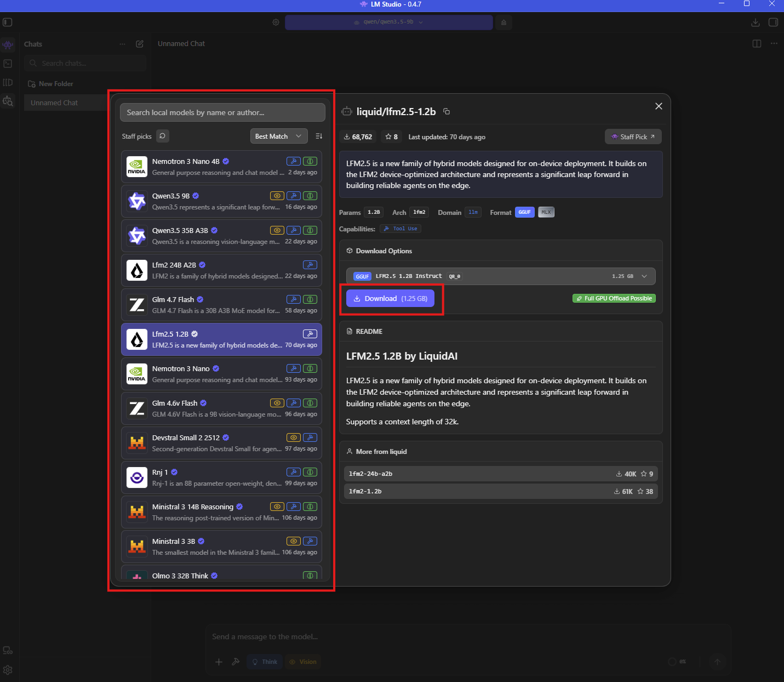The height and width of the screenshot is (682, 784).
Task: Select Glm 4.7 Flash model
Action: point(221,305)
